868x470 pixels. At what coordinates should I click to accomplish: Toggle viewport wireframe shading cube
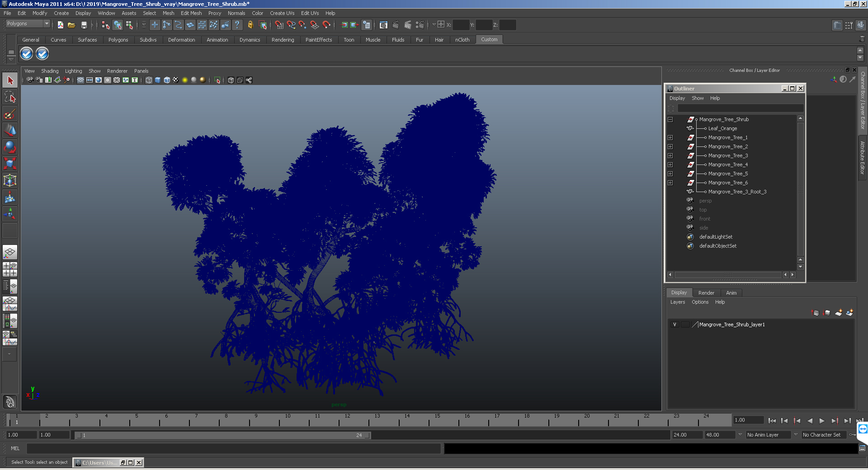tap(149, 80)
